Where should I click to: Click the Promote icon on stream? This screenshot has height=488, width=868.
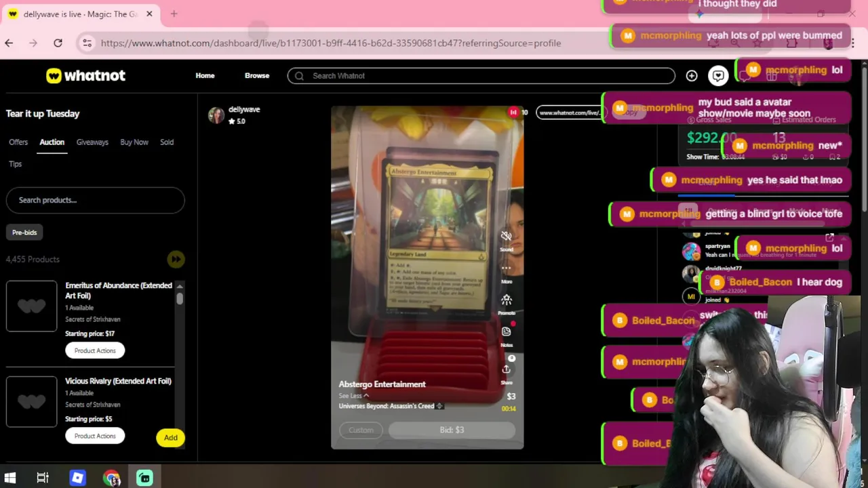tap(506, 300)
